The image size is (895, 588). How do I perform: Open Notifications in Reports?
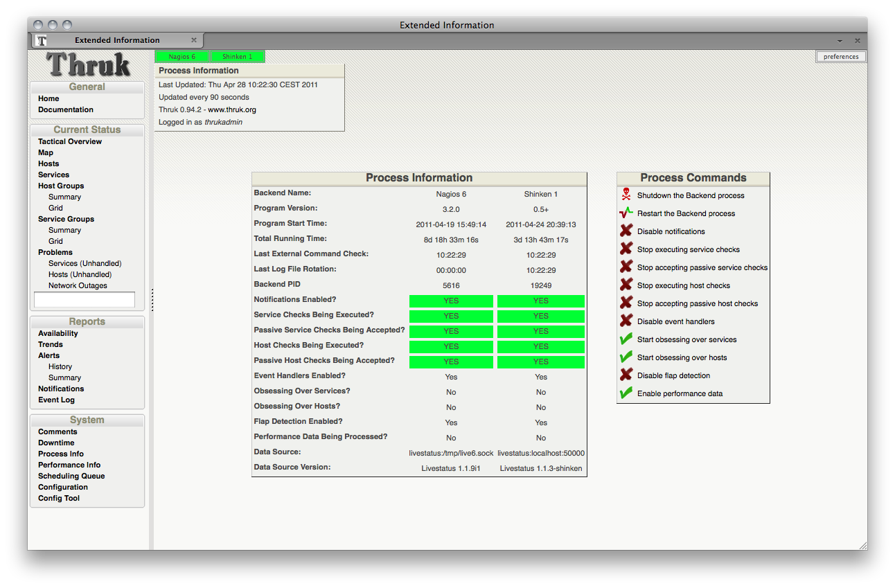pos(61,389)
